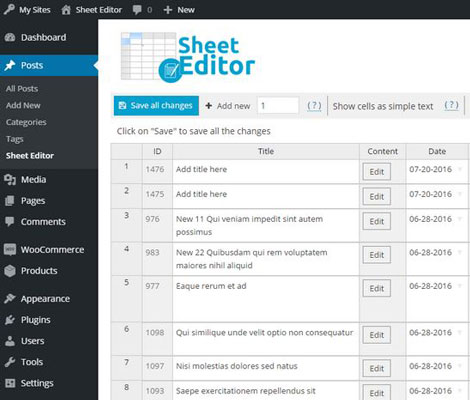Click the WooCommerce icon in sidebar
Screen dimensions: 470x400
pos(10,249)
